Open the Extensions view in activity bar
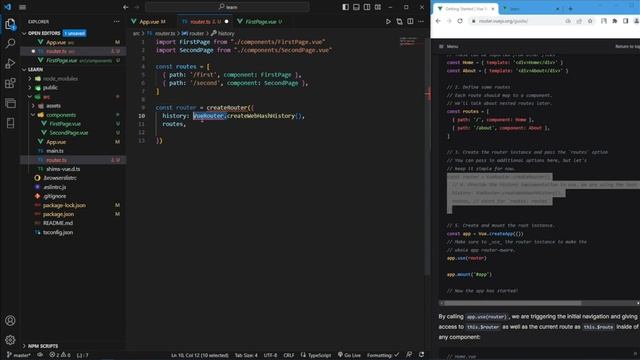Image resolution: width=640 pixels, height=360 pixels. pyautogui.click(x=10, y=83)
